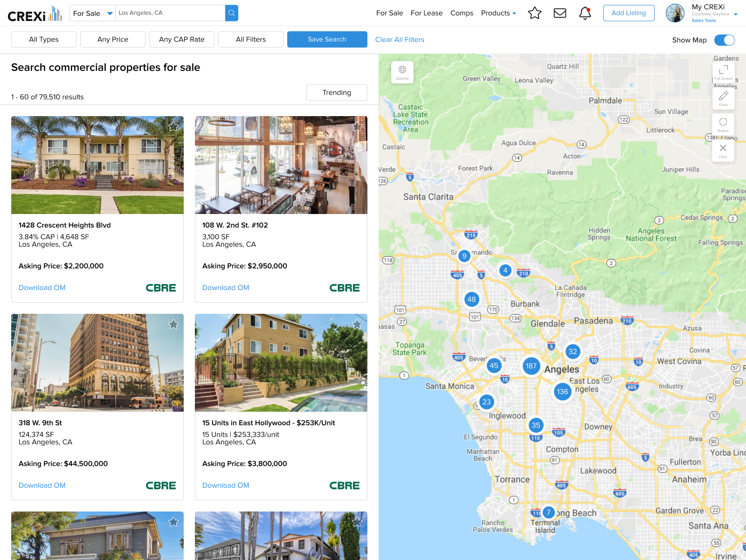The image size is (746, 560).
Task: Click Clear All Filters link
Action: [x=400, y=40]
